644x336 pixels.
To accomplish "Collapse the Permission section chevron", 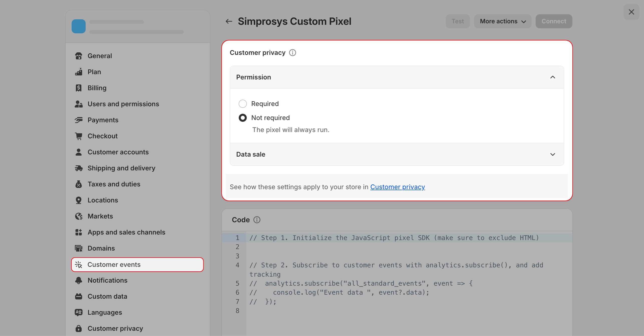I will [x=553, y=77].
